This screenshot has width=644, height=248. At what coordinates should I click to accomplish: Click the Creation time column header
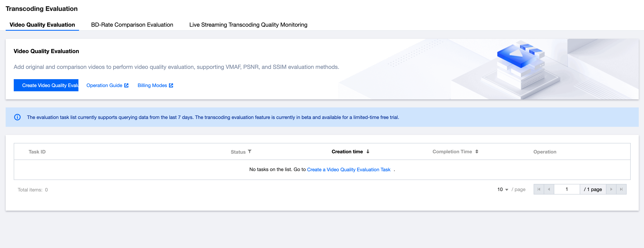click(347, 152)
